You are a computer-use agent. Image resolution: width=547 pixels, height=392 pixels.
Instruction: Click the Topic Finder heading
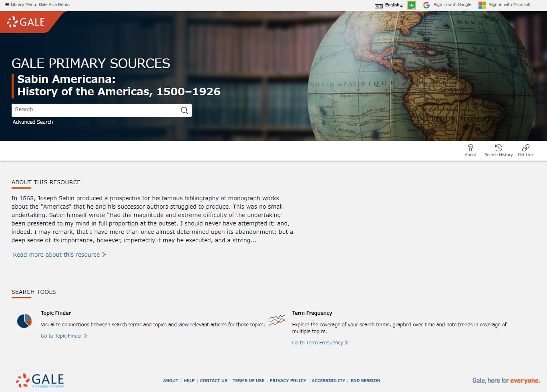[x=56, y=313]
